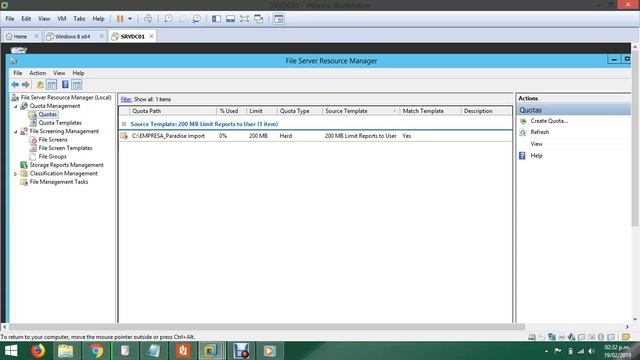Select File Management Tasks in the tree
640x360 pixels.
[59, 182]
